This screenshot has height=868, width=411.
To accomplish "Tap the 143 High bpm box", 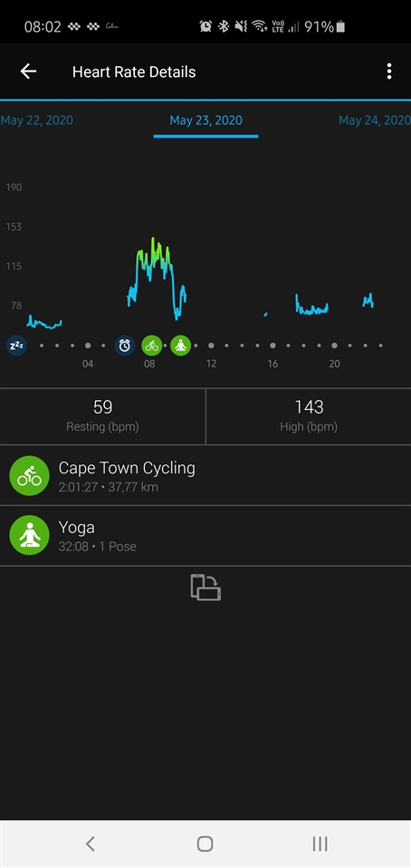I will pos(309,416).
